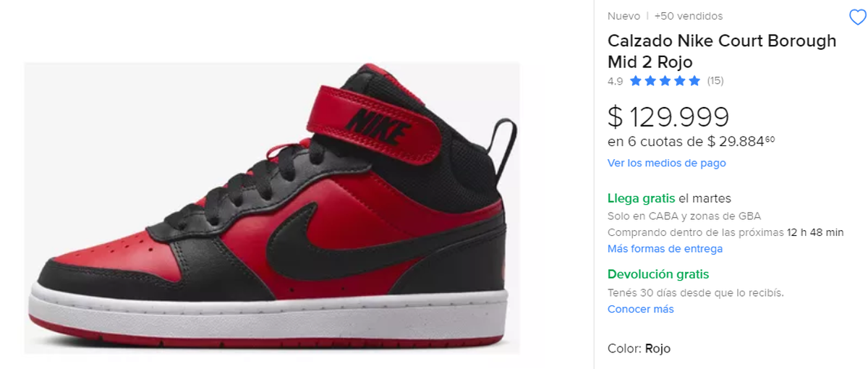This screenshot has height=369, width=868.
Task: Click the "Color: Rojo" label
Action: pyautogui.click(x=639, y=349)
